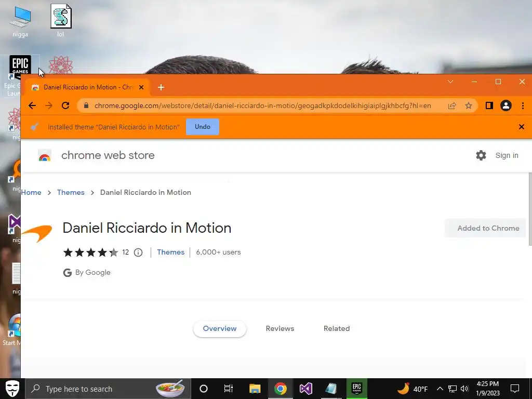Bookmark this tab with star icon

coord(469,105)
